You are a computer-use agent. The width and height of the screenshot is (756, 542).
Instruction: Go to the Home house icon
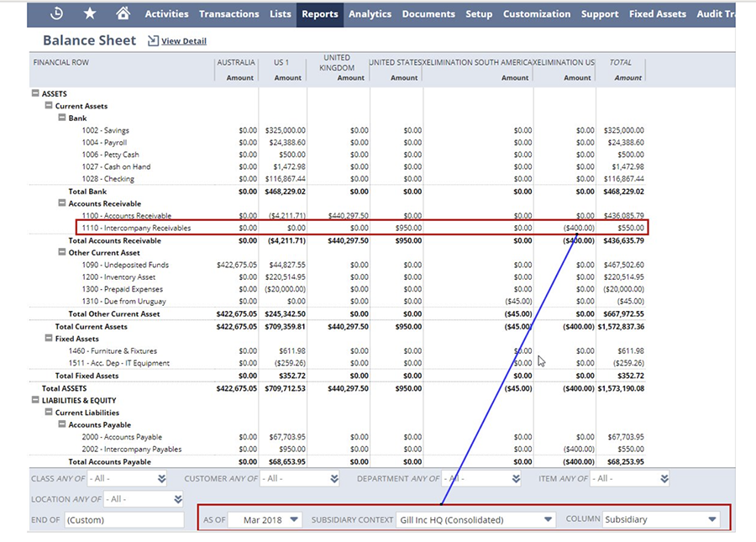coord(123,13)
